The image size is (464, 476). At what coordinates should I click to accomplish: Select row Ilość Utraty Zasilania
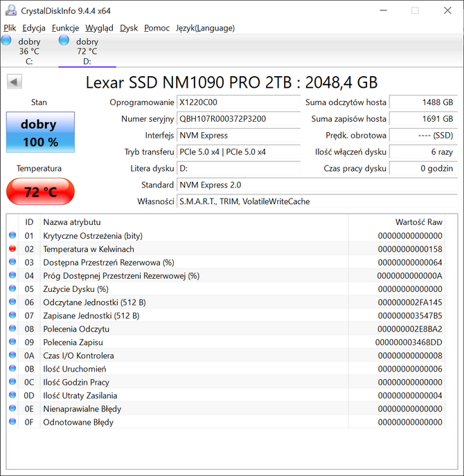click(x=226, y=396)
